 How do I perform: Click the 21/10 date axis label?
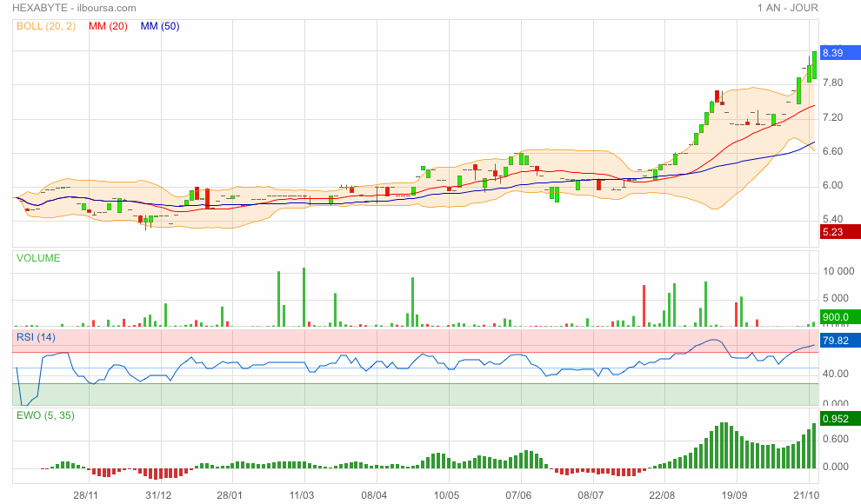point(806,495)
